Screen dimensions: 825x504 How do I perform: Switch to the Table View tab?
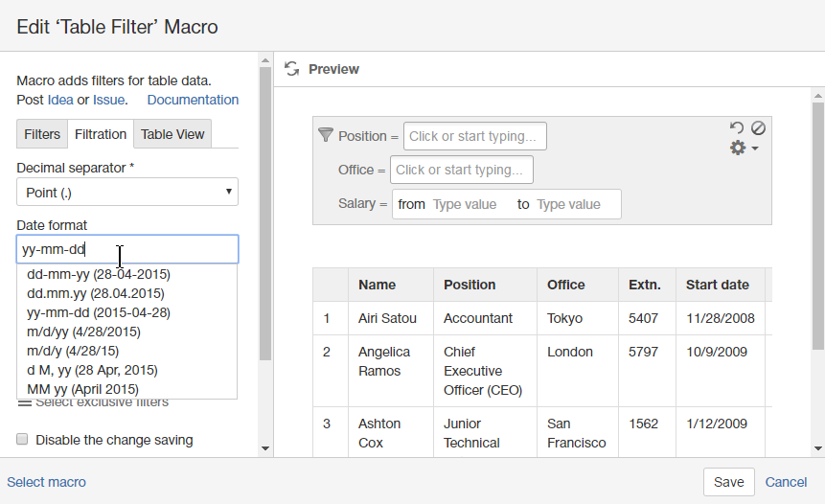172,134
